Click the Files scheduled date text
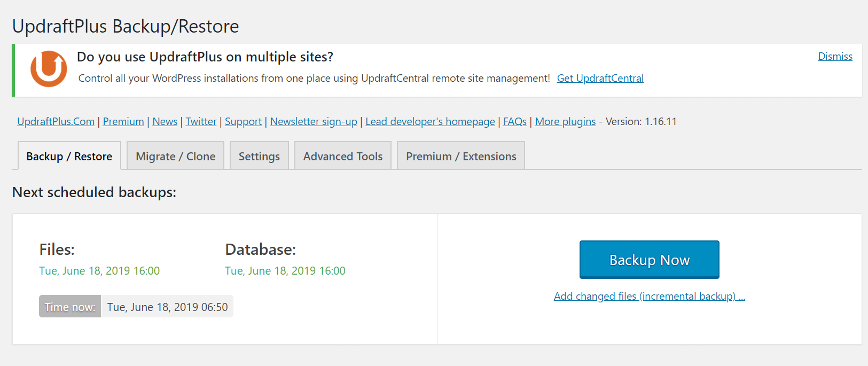Image resolution: width=868 pixels, height=366 pixels. (99, 271)
